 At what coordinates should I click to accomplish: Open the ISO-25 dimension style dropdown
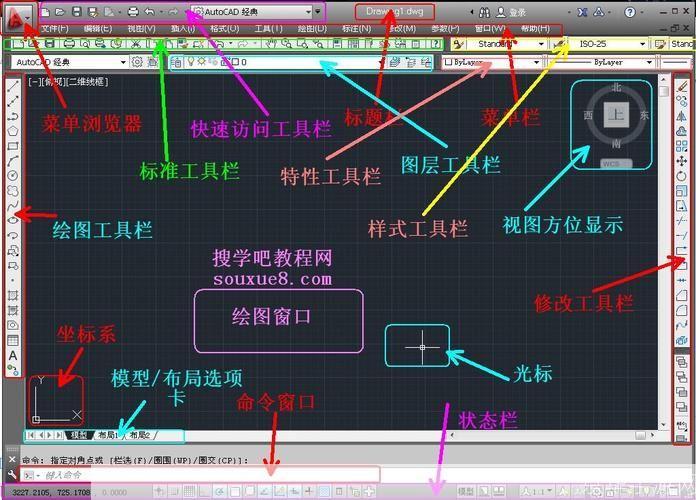coord(608,44)
